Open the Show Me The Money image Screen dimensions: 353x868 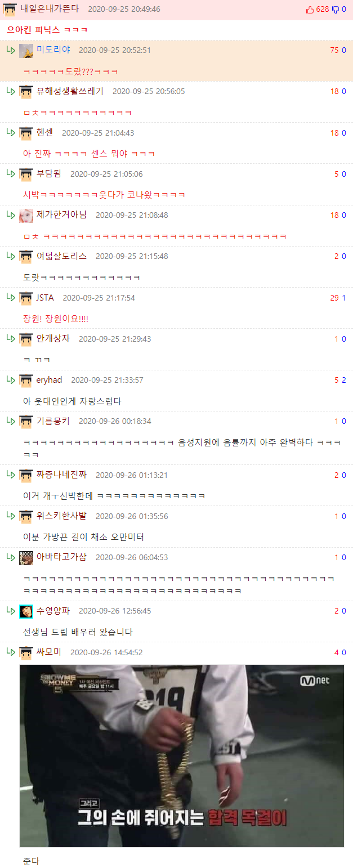coord(182,755)
